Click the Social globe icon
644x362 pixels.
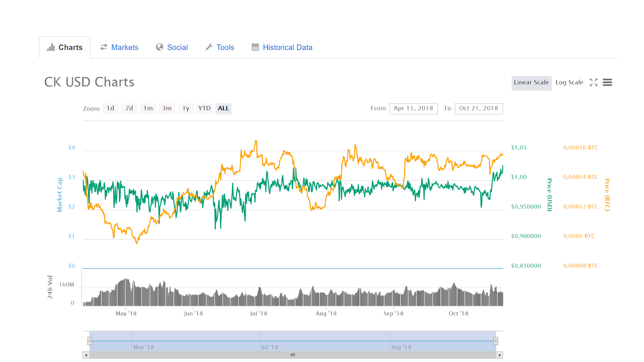(160, 47)
